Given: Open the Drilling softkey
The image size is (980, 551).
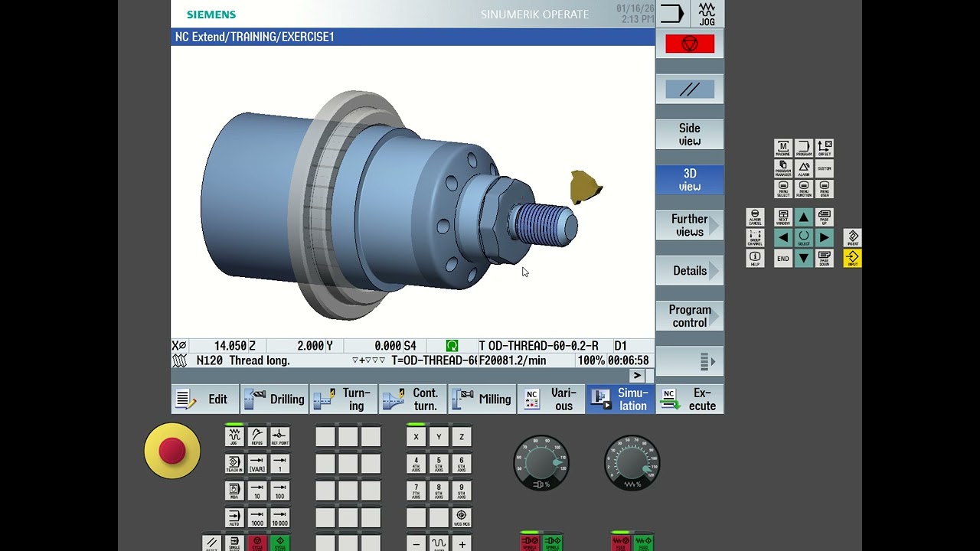Looking at the screenshot, I should pyautogui.click(x=274, y=399).
